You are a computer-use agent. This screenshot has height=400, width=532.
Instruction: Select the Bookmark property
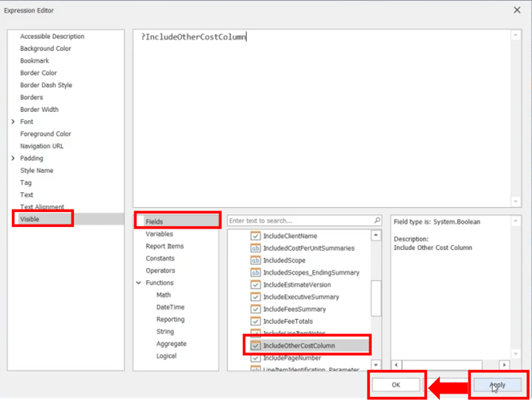click(34, 60)
